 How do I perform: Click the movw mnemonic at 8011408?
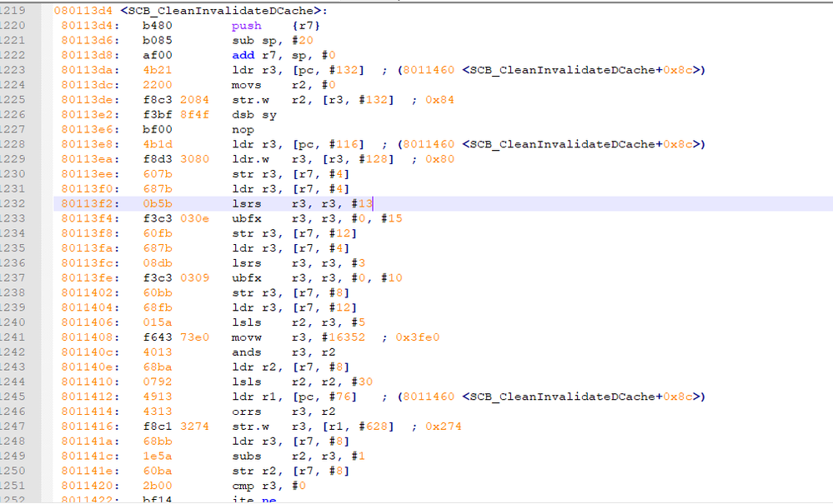pos(247,337)
